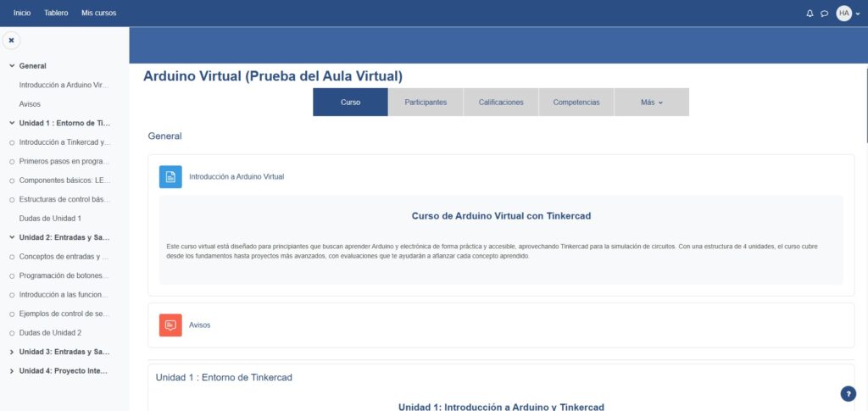The width and height of the screenshot is (868, 411).
Task: Collapse Unidad 2: Entradas y Sa... in index
Action: [x=12, y=237]
